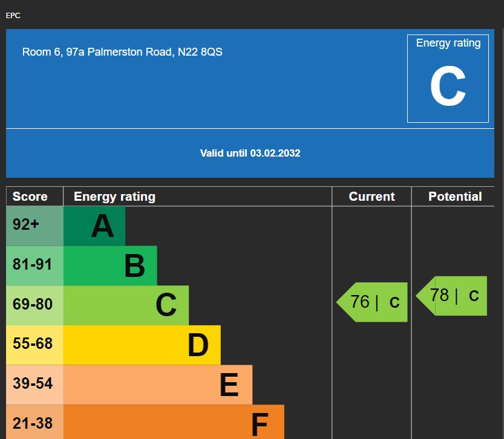The image size is (504, 439).
Task: Select the large Energy rating C badge
Action: (x=448, y=79)
